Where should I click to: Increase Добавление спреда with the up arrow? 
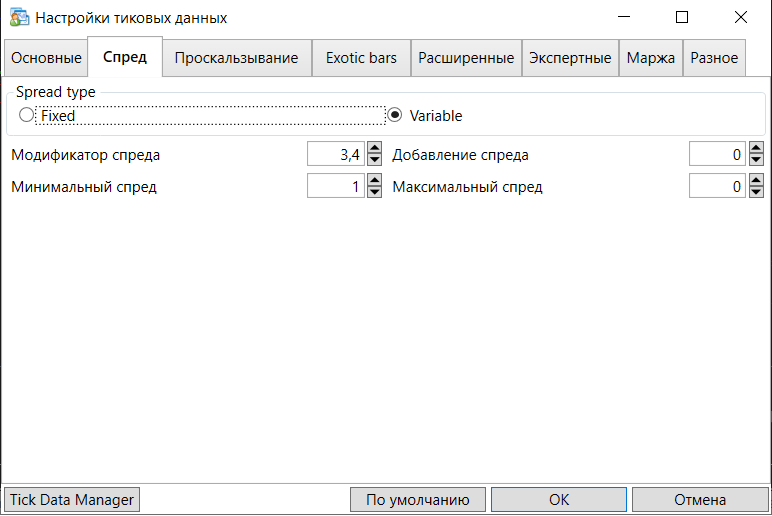click(756, 148)
